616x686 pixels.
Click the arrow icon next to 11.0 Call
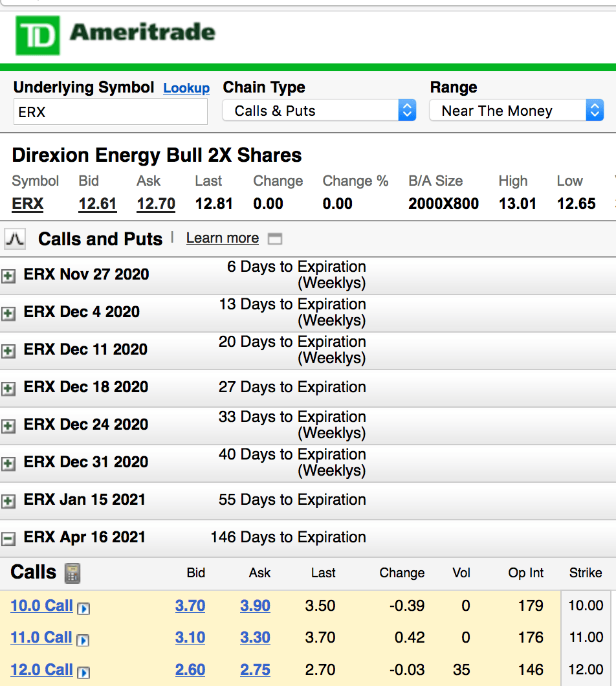(x=83, y=640)
